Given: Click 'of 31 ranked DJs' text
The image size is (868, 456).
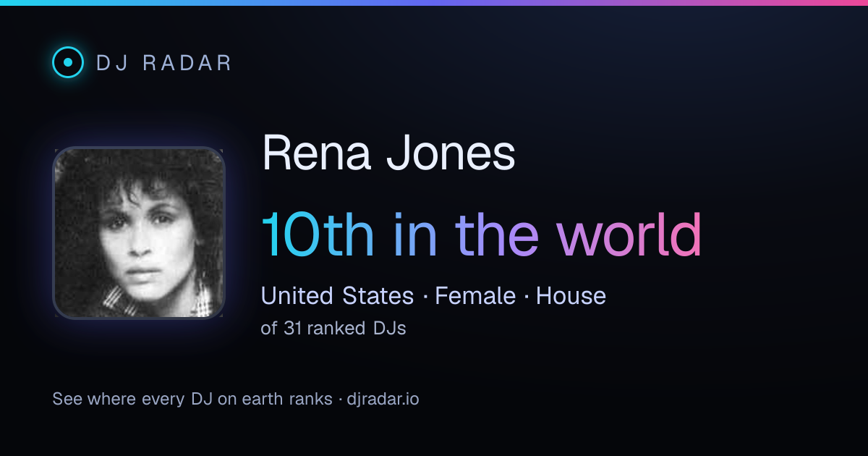Looking at the screenshot, I should click(x=333, y=329).
